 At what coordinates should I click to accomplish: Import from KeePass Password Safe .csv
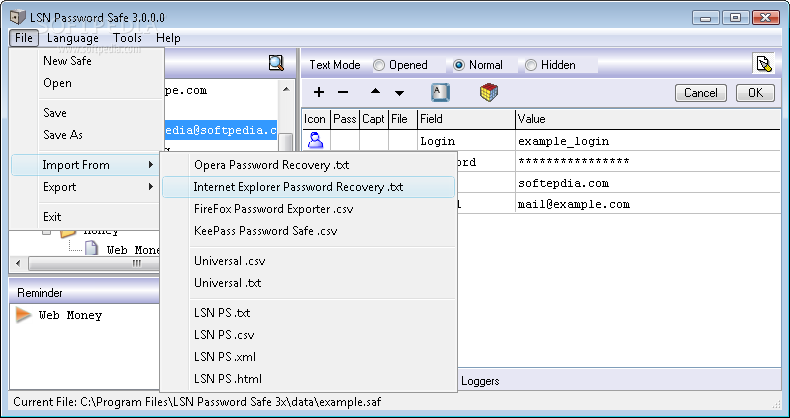308,231
